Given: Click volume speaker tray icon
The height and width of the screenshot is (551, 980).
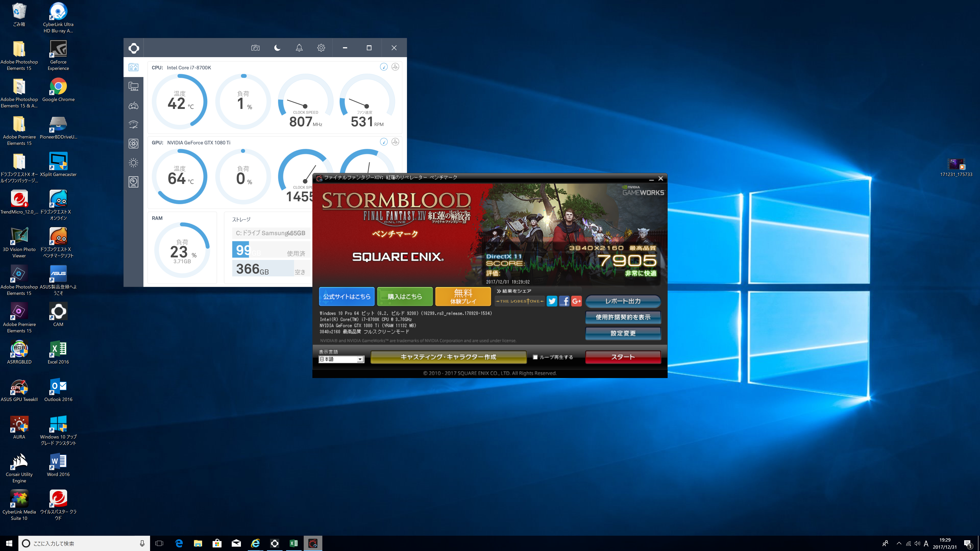Looking at the screenshot, I should coord(917,543).
